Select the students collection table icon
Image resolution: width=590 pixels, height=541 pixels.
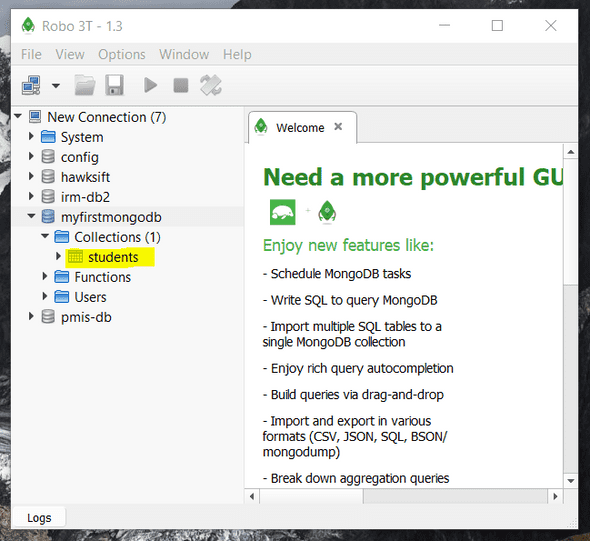coord(75,257)
